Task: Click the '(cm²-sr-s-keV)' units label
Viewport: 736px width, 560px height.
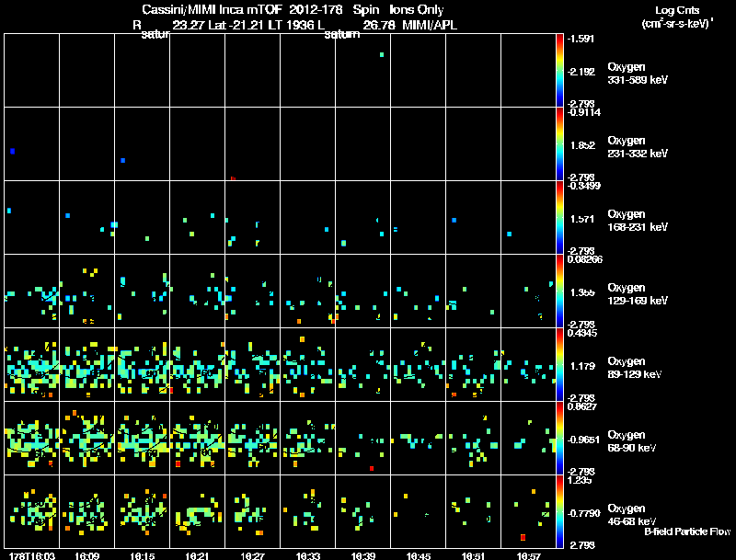Action: [677, 24]
